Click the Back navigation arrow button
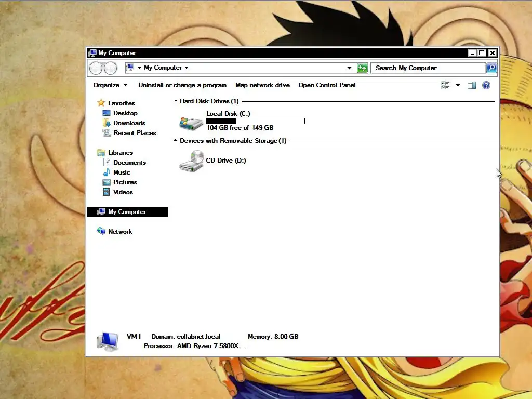 (x=96, y=68)
